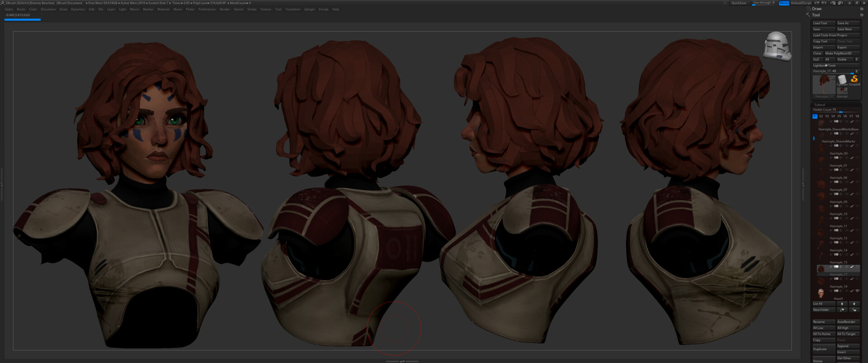Adjust the See-through slider
The height and width of the screenshot is (363, 868).
click(764, 3)
